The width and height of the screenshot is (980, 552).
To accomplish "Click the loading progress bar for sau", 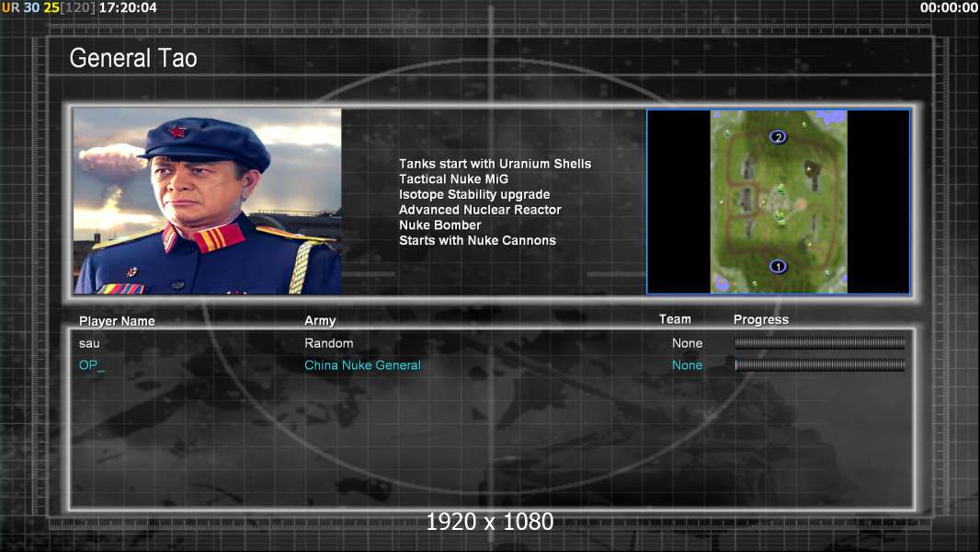I will [x=819, y=342].
